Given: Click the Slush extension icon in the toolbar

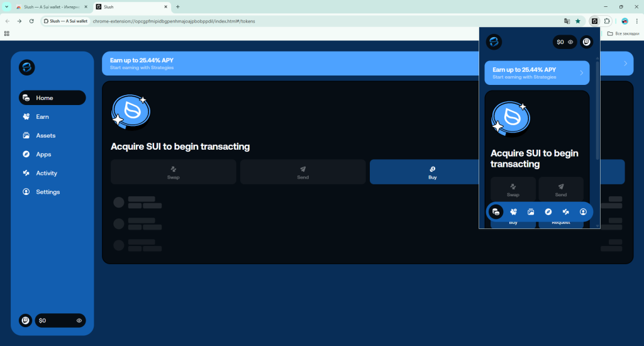Looking at the screenshot, I should (x=594, y=21).
